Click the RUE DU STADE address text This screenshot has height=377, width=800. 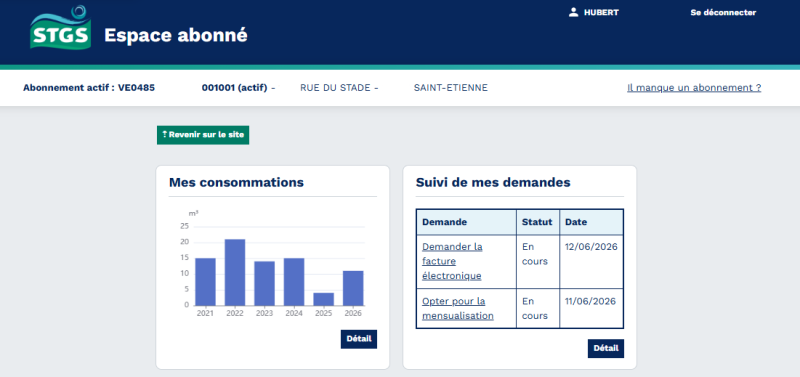click(x=335, y=88)
